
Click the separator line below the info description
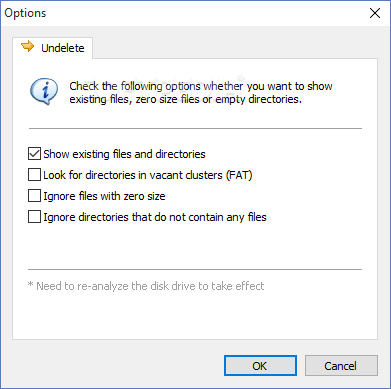coord(195,128)
